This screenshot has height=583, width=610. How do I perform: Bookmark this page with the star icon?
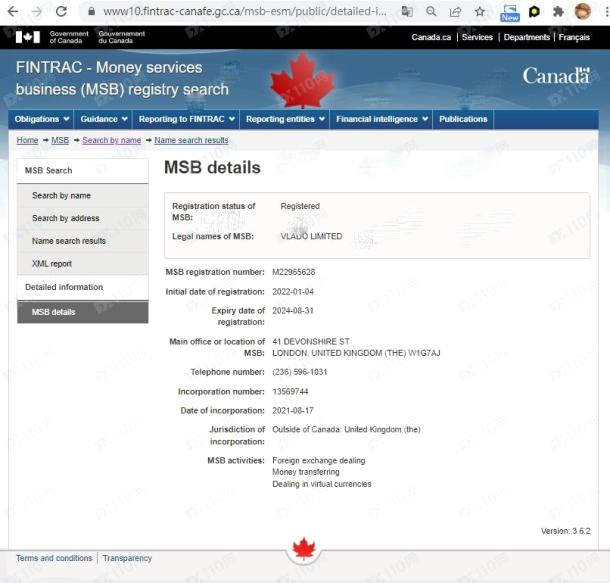coord(480,12)
